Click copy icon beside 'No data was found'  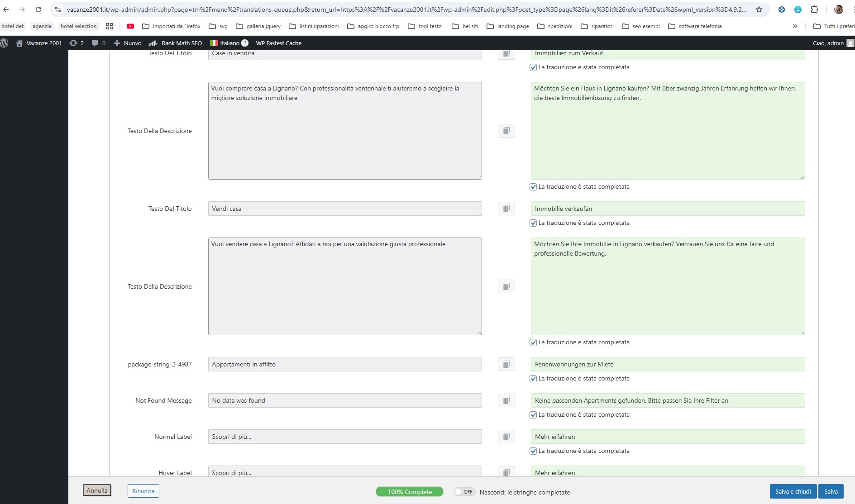(x=506, y=400)
